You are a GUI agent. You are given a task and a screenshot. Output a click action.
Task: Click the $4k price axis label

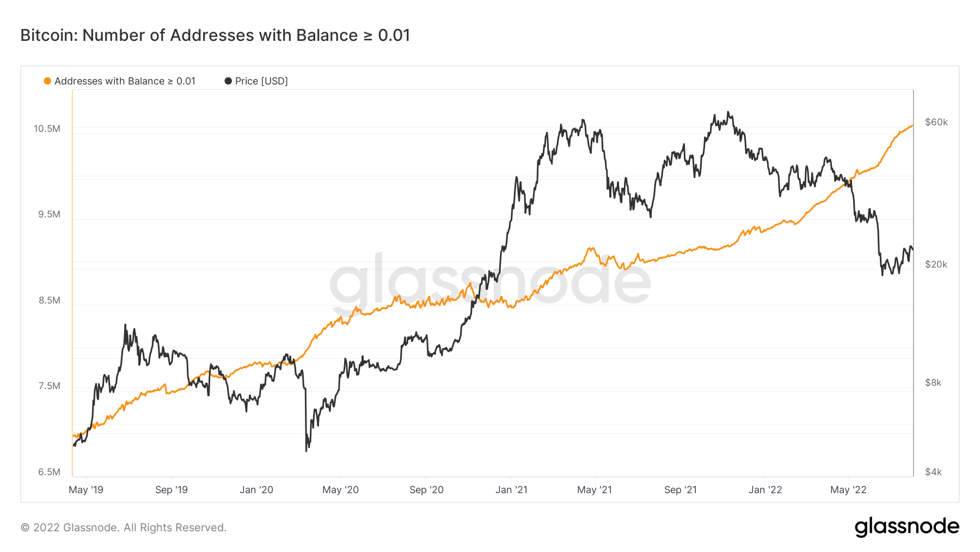[933, 472]
